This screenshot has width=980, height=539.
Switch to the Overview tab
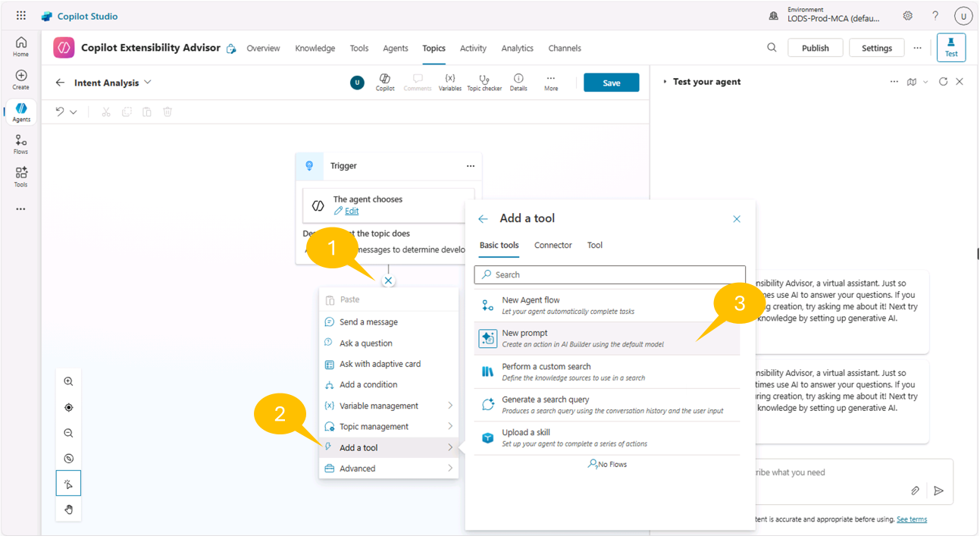coord(263,49)
